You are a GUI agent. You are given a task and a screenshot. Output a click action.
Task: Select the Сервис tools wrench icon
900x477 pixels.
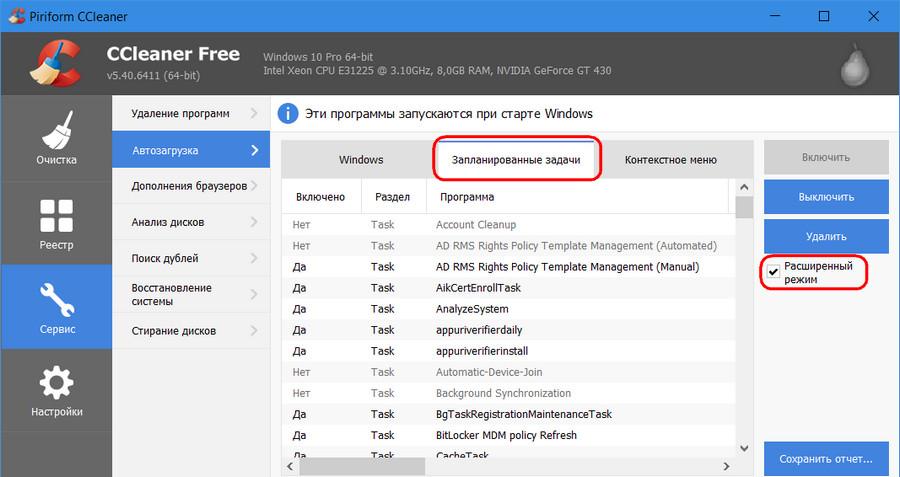click(x=57, y=300)
